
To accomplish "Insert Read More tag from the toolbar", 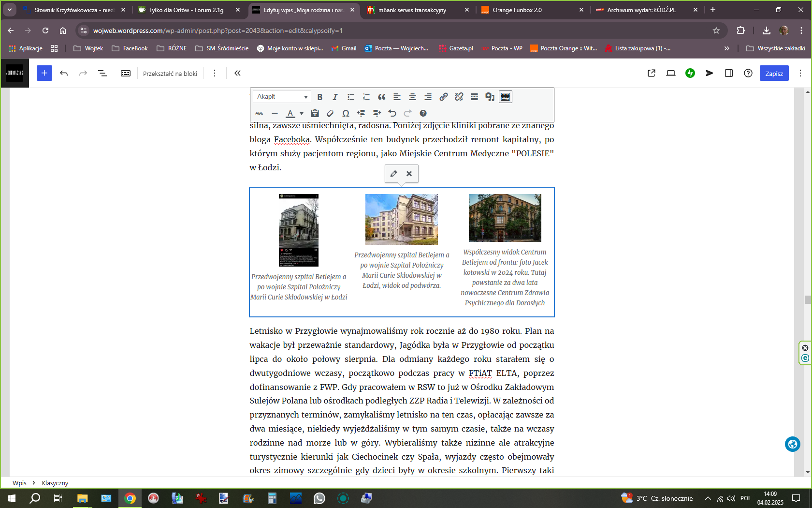I will (x=474, y=97).
